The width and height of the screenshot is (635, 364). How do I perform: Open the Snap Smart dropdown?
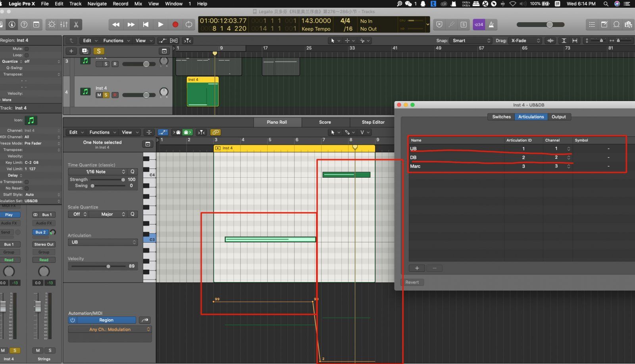tap(471, 40)
